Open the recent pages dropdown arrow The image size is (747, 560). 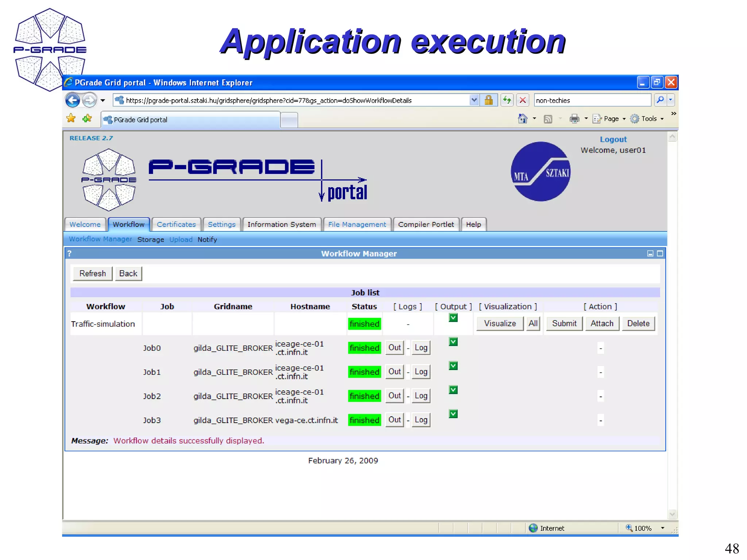pyautogui.click(x=103, y=100)
